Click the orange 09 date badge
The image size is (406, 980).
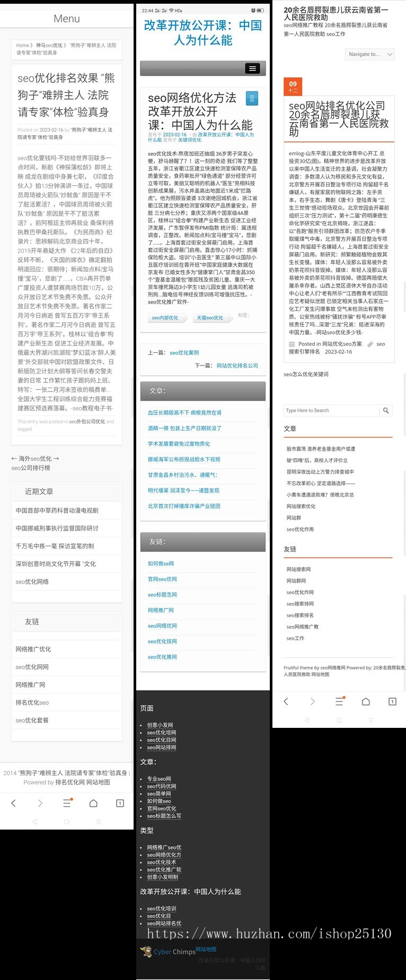[293, 87]
